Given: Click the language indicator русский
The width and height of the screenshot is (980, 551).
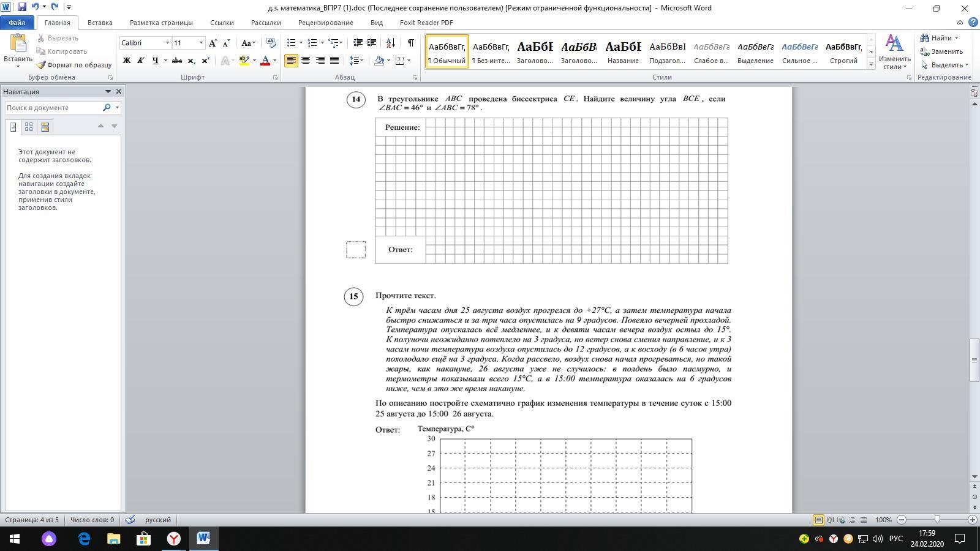Looking at the screenshot, I should tap(158, 520).
